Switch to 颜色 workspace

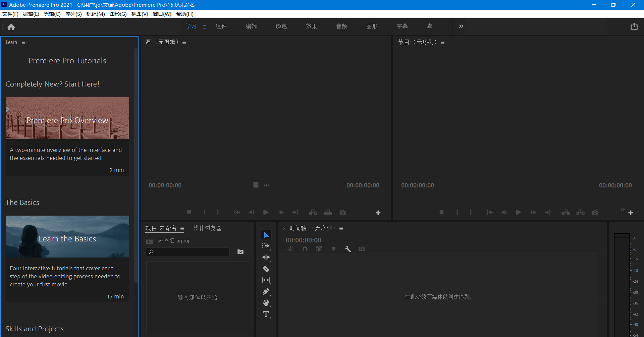click(281, 26)
